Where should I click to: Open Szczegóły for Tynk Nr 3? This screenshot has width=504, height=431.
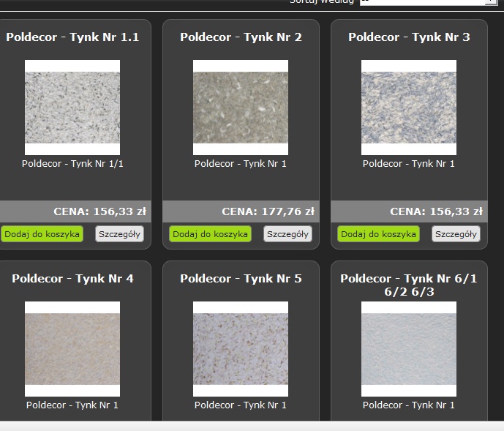[456, 234]
